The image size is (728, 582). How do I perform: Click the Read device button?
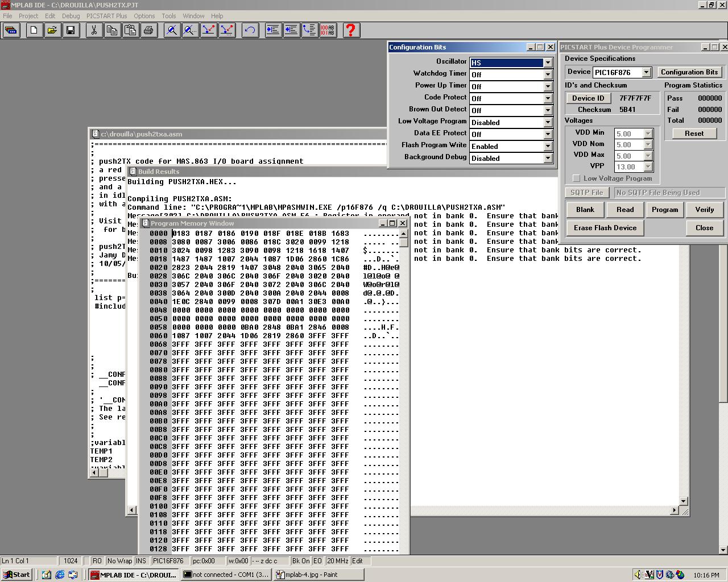click(x=625, y=210)
